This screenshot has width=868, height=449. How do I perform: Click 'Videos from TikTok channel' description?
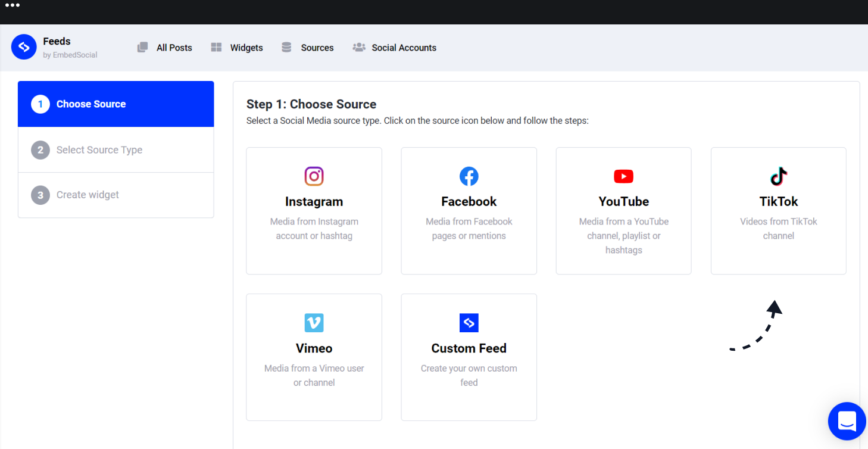pyautogui.click(x=779, y=229)
